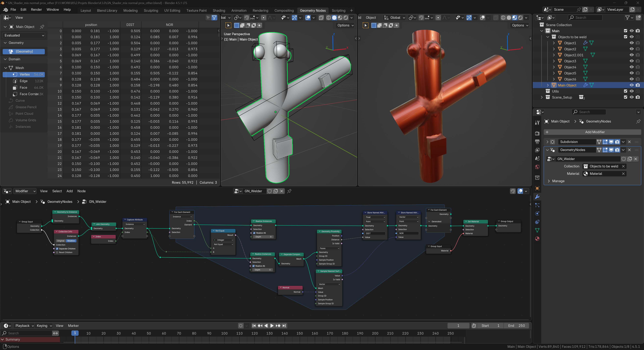Expand the Scene_Setup collection
Viewport: 644px width, 350px height.
(542, 97)
